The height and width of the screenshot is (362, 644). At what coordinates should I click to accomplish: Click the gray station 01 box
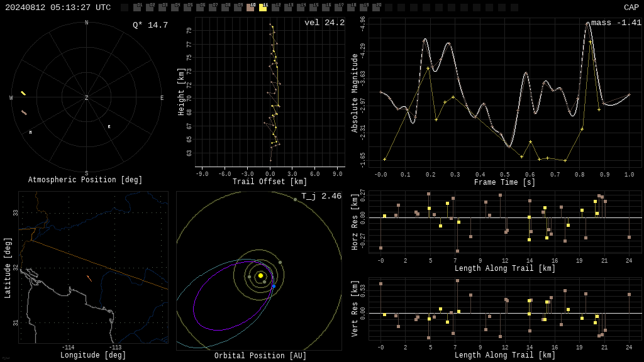(x=137, y=8)
